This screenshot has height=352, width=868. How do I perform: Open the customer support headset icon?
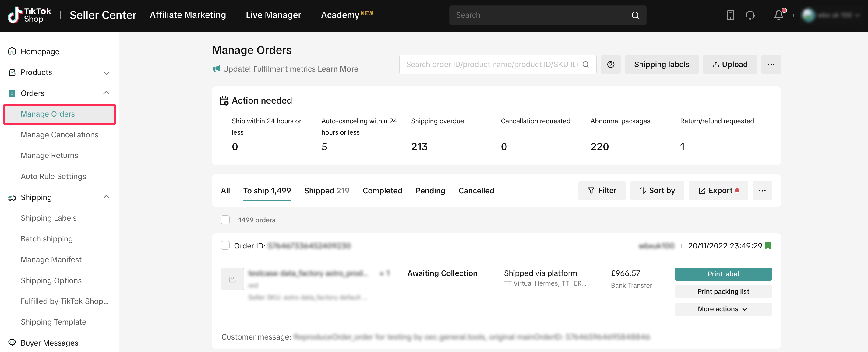(750, 15)
